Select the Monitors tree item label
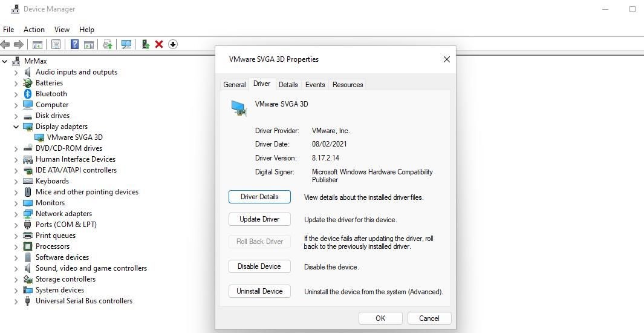644x333 pixels. (50, 203)
